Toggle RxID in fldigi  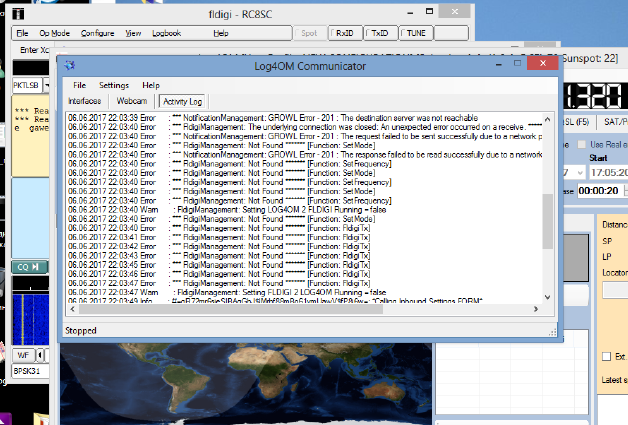tap(345, 33)
